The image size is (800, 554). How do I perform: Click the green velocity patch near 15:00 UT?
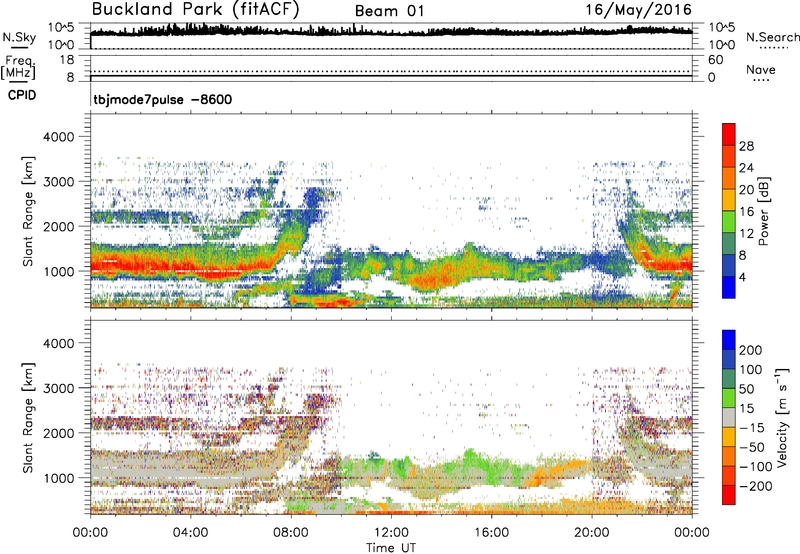[x=469, y=463]
